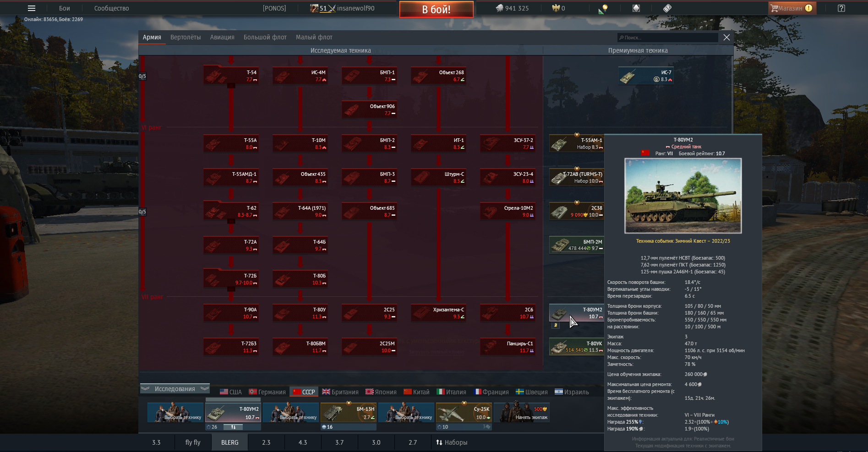This screenshot has width=868, height=452.
Task: Select Штурм-С vehicle icon
Action: pyautogui.click(x=438, y=177)
